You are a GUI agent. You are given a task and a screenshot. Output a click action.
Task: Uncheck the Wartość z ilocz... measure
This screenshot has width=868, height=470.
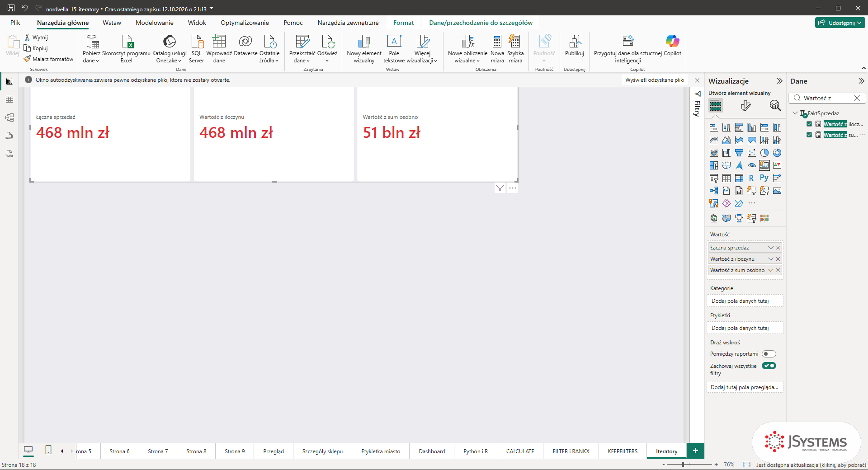pos(809,124)
